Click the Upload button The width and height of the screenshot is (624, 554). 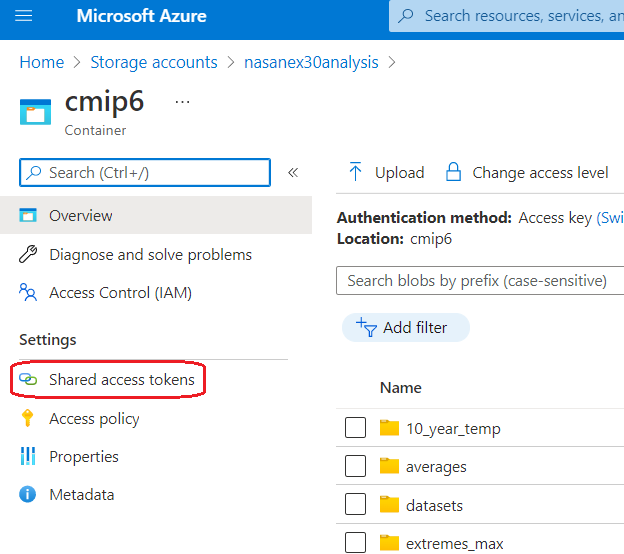[386, 173]
